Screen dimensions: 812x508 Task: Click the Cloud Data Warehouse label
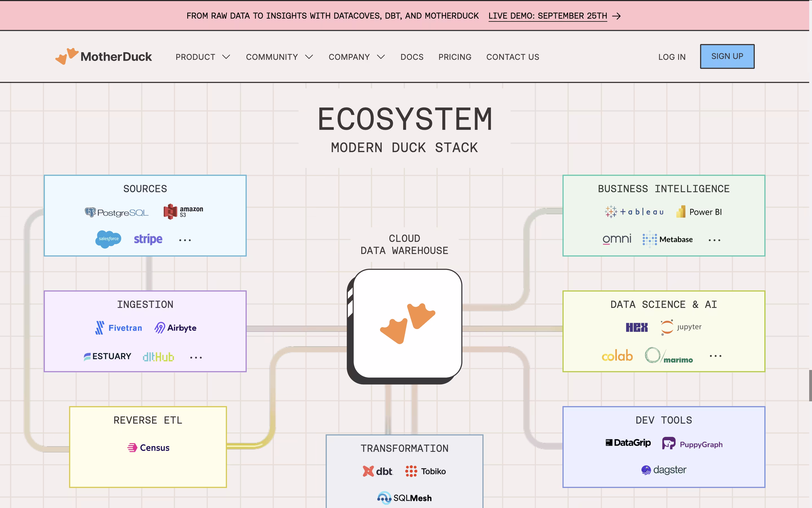[x=404, y=244]
